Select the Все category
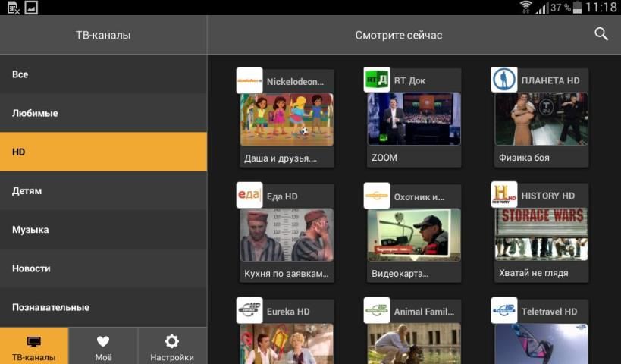Image resolution: width=621 pixels, height=364 pixels. (x=103, y=74)
